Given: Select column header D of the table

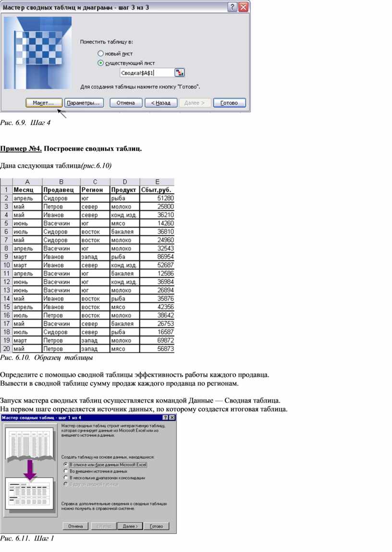Looking at the screenshot, I should (x=125, y=182).
